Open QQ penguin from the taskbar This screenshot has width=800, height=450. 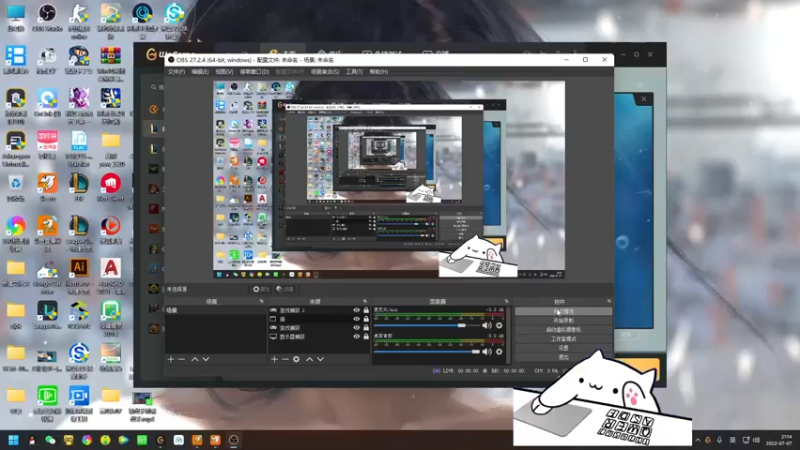coord(32,440)
